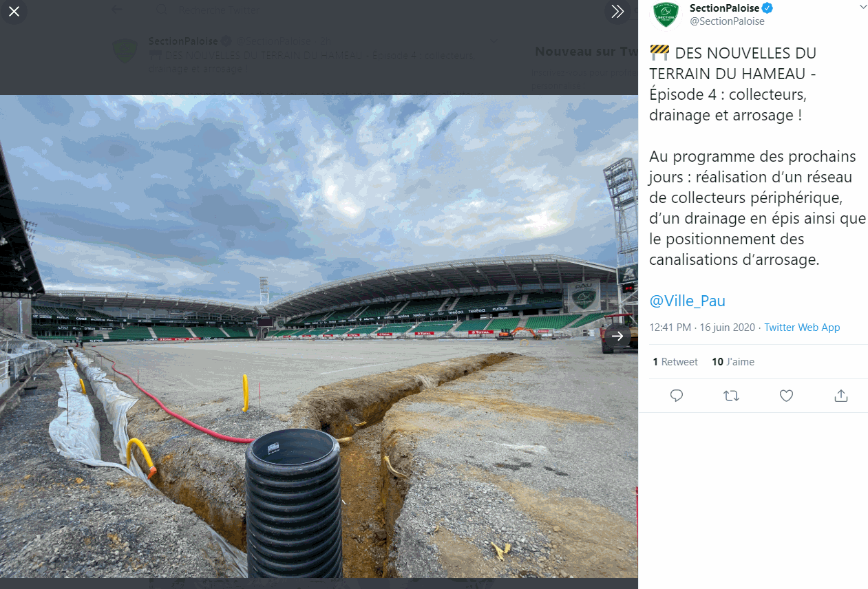This screenshot has height=589, width=868.
Task: View the 10 J'aime likes list
Action: click(x=733, y=362)
